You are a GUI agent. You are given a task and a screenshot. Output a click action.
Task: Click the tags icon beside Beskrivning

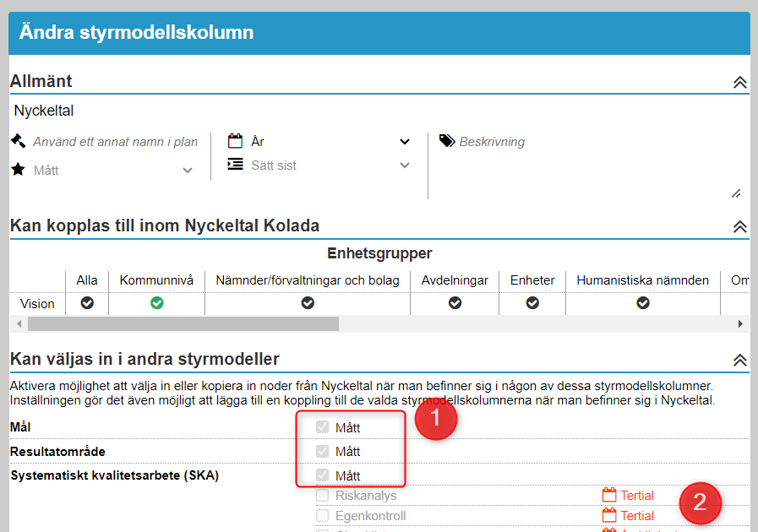[x=447, y=141]
